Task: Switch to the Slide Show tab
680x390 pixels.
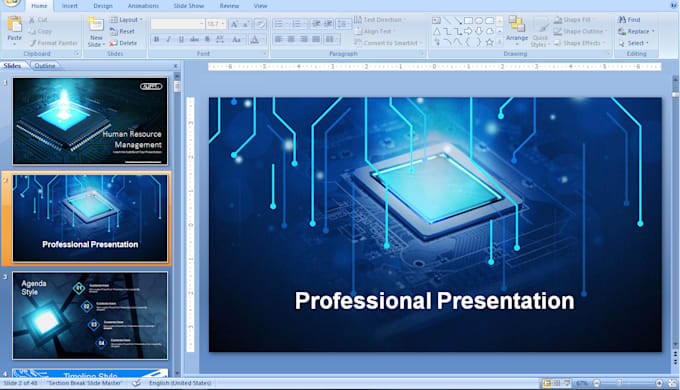Action: coord(189,6)
